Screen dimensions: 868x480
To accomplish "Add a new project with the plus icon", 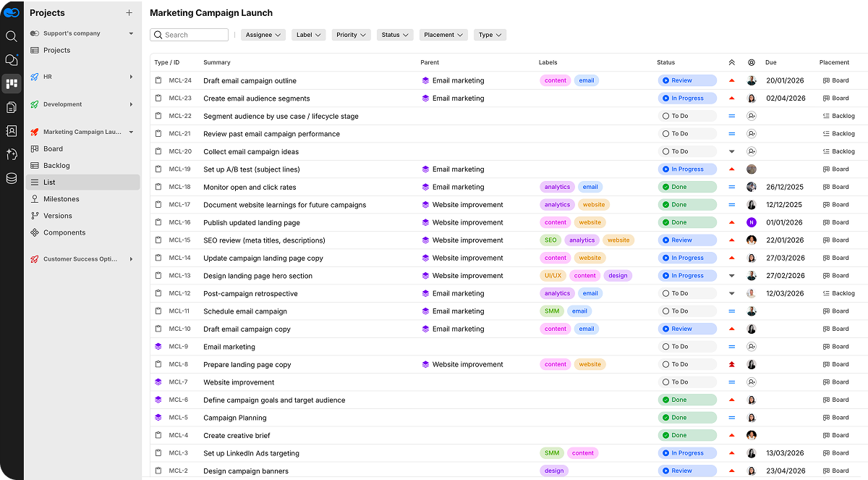I will point(129,12).
